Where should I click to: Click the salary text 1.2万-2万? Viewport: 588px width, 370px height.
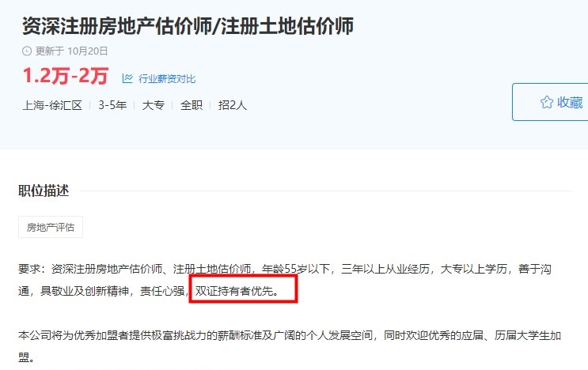click(x=66, y=76)
